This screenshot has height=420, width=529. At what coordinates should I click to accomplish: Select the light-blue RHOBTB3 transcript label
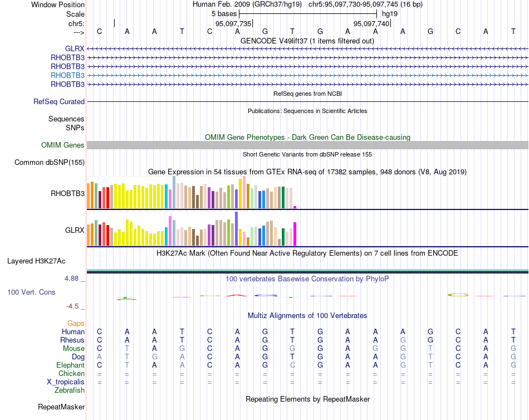(x=67, y=75)
